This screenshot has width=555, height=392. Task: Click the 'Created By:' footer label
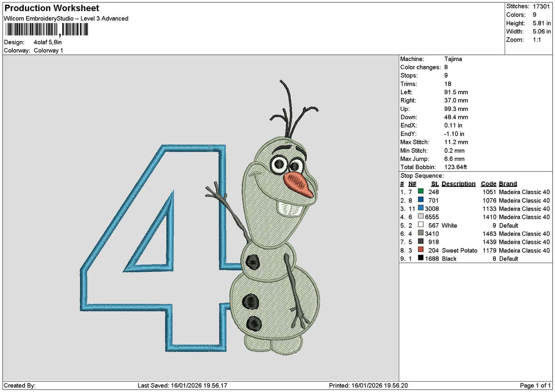(20, 385)
